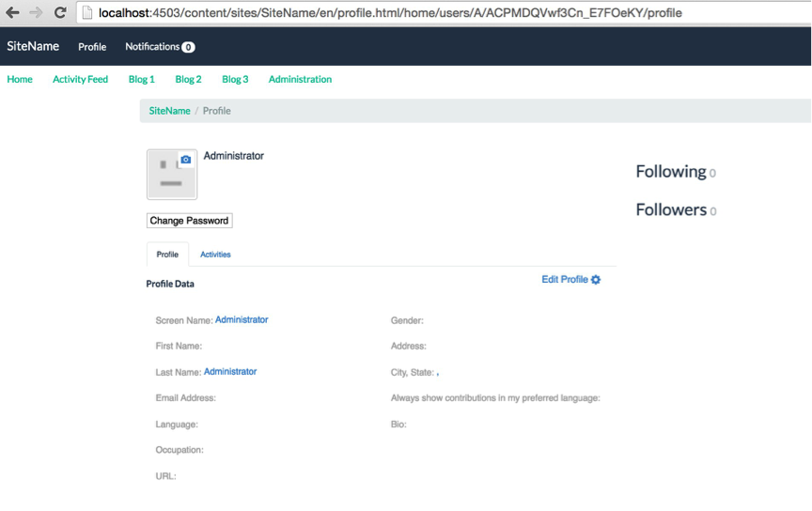Select the Profile tab
This screenshot has height=511, width=812.
167,255
